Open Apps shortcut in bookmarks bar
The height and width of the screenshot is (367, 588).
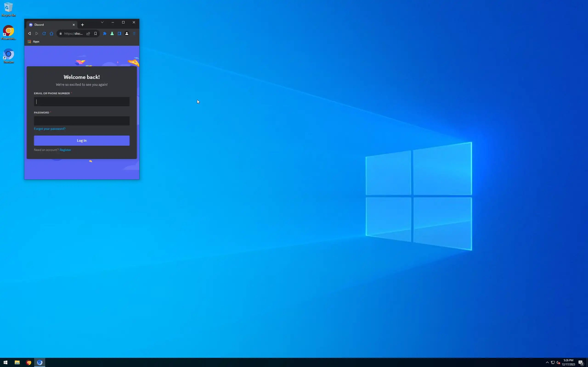pyautogui.click(x=34, y=42)
